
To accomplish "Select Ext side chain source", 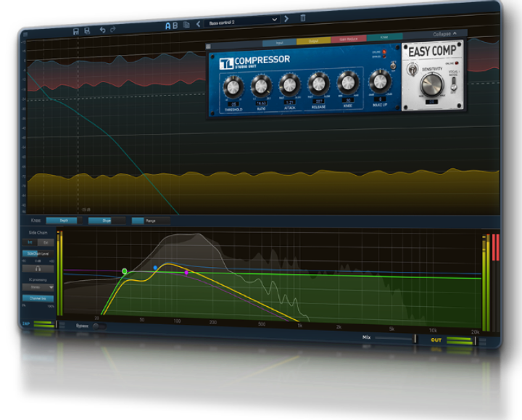I will point(46,242).
